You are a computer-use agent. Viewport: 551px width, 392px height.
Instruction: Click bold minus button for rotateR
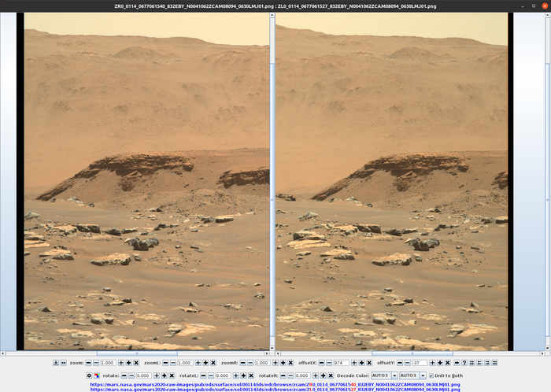click(283, 375)
